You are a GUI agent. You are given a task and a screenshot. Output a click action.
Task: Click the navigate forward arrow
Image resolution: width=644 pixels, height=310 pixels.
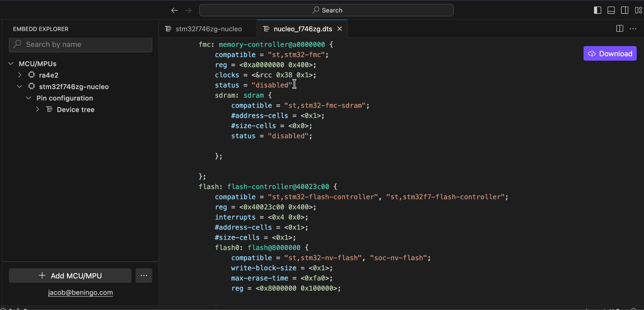pos(188,10)
